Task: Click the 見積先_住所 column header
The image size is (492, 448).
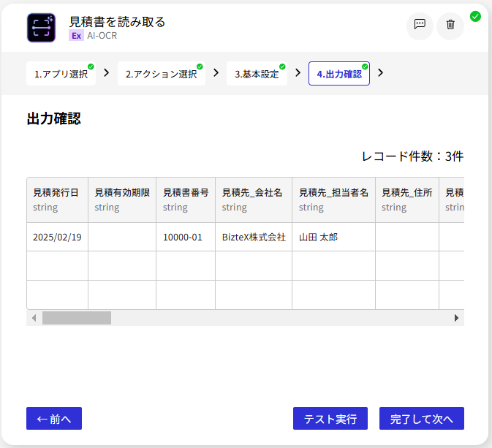Action: (x=407, y=200)
